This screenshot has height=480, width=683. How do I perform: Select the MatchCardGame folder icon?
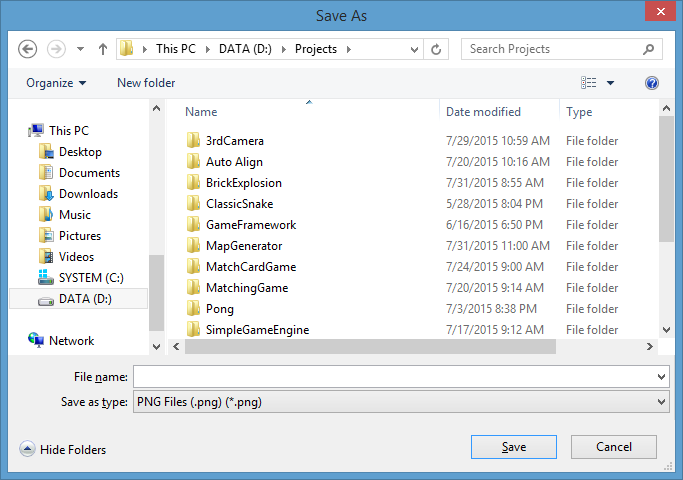coord(193,266)
